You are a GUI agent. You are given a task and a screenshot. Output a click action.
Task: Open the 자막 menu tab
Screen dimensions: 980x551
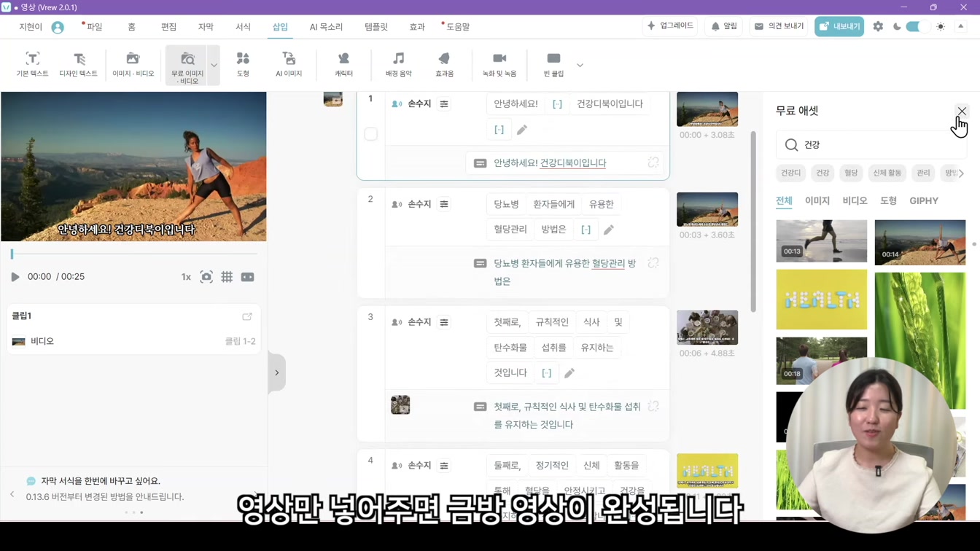(206, 27)
